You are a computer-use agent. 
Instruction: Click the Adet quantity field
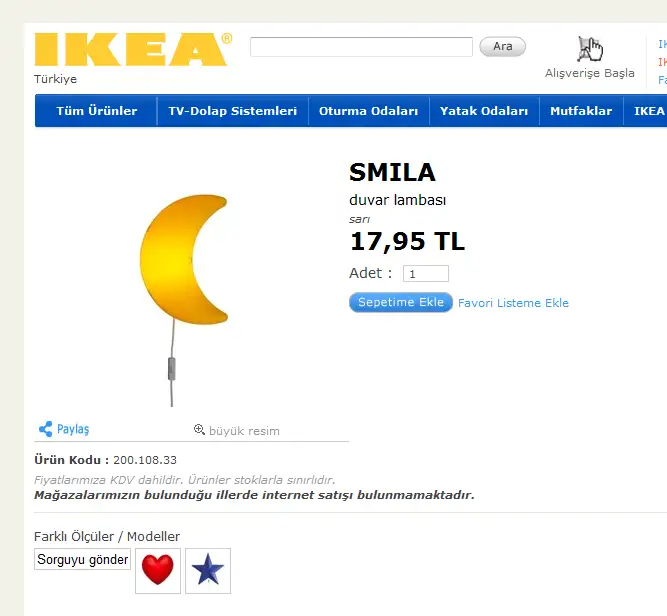[426, 274]
